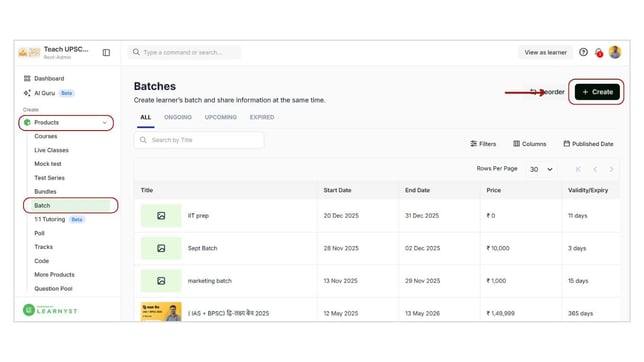The height and width of the screenshot is (362, 644).
Task: Open Tracks in sidebar
Action: click(44, 247)
